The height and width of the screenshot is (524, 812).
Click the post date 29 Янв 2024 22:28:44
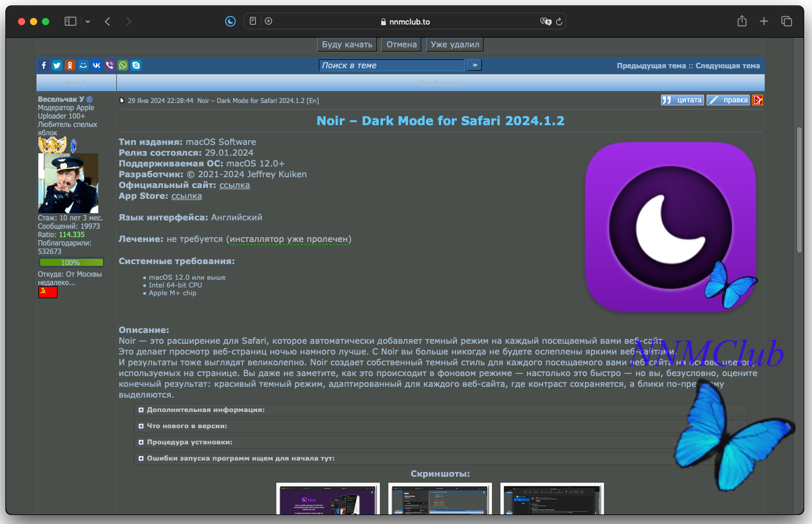(x=161, y=101)
